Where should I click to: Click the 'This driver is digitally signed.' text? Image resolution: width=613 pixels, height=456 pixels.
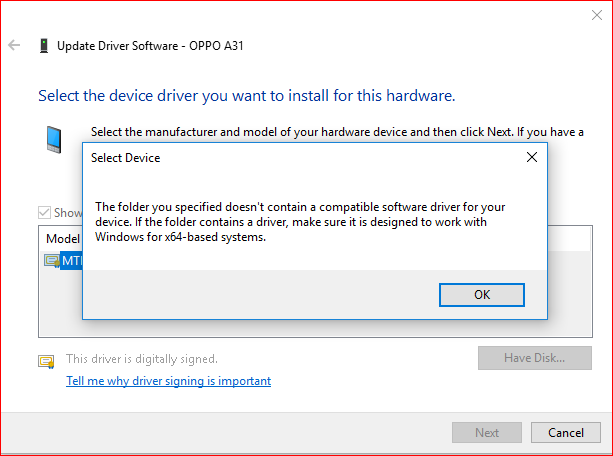coord(142,359)
